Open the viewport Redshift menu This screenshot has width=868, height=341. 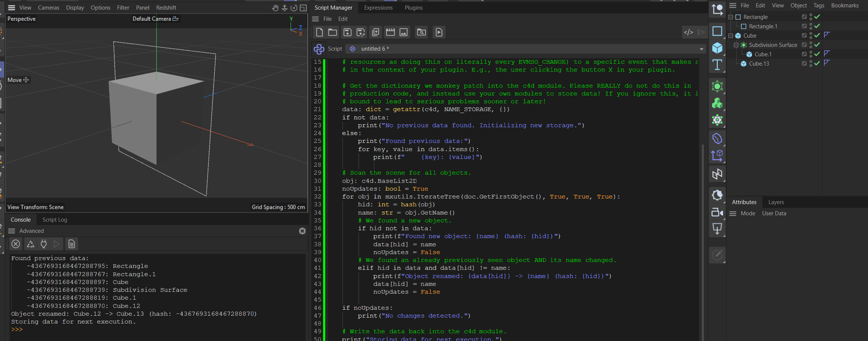pyautogui.click(x=166, y=8)
